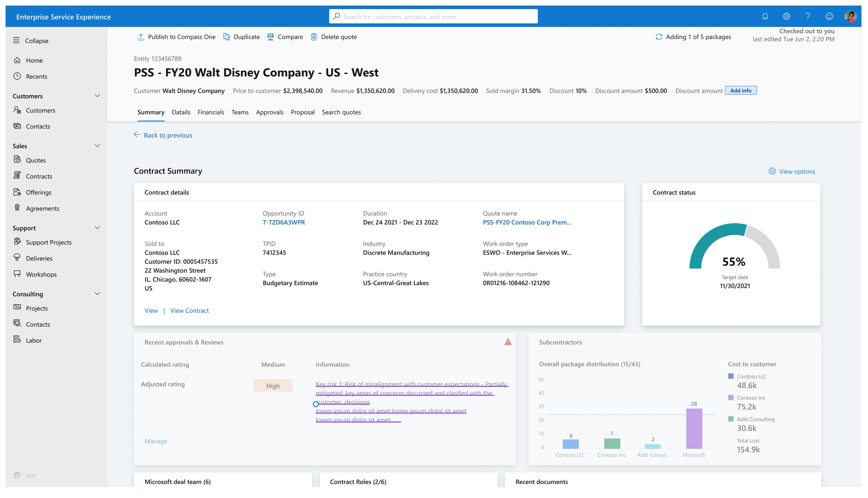The height and width of the screenshot is (498, 868).
Task: Click the Enterprise Service Experience title
Action: point(64,17)
